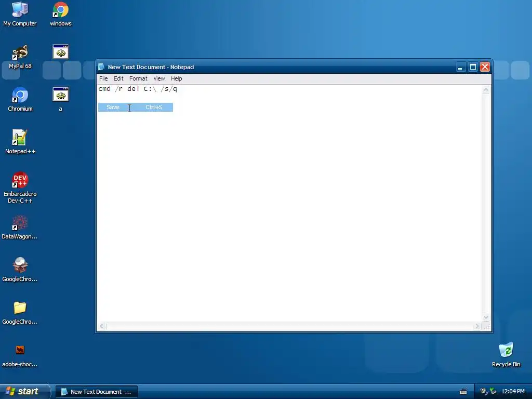This screenshot has height=399, width=532.
Task: Click the horizontal scrollbar right arrow
Action: [477, 326]
